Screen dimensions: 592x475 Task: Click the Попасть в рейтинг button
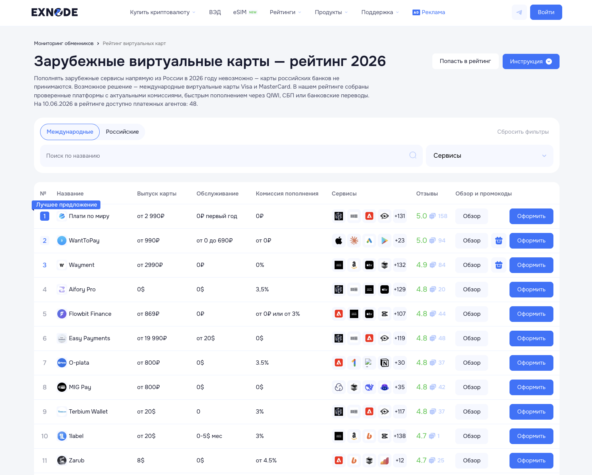click(x=465, y=61)
